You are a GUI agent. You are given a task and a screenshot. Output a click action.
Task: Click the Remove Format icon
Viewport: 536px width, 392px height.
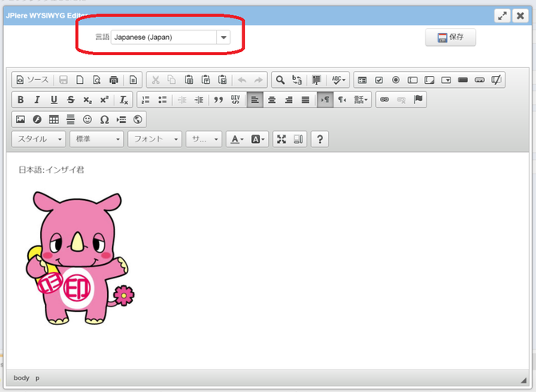[124, 100]
